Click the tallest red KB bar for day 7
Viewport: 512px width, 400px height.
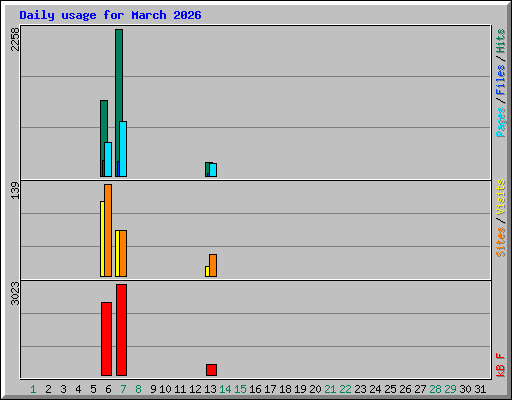click(x=121, y=330)
